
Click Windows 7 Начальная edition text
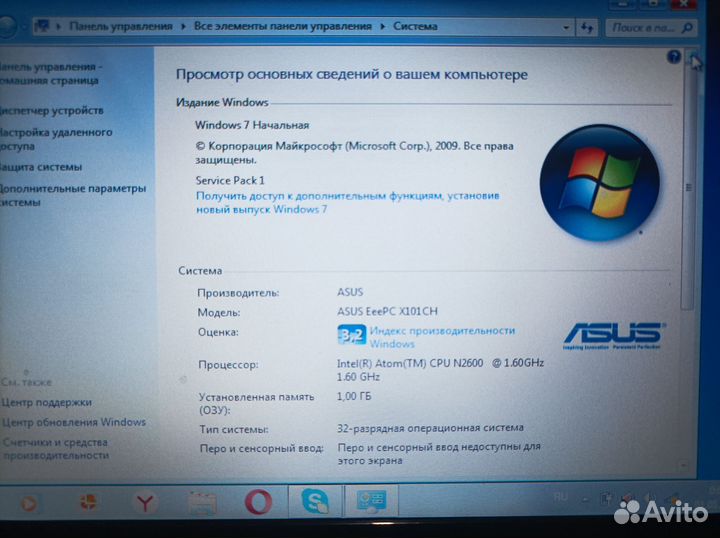pos(252,125)
